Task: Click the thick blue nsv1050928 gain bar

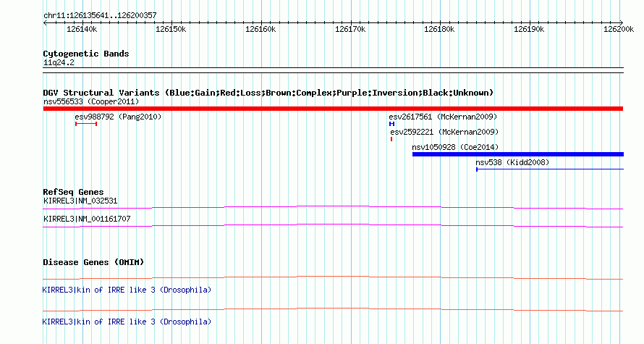Action: tap(518, 154)
